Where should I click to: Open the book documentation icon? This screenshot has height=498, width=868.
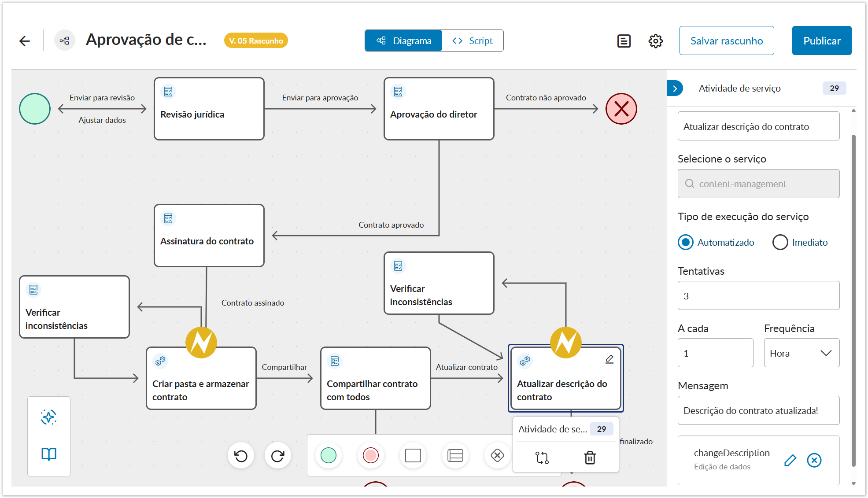pos(49,454)
